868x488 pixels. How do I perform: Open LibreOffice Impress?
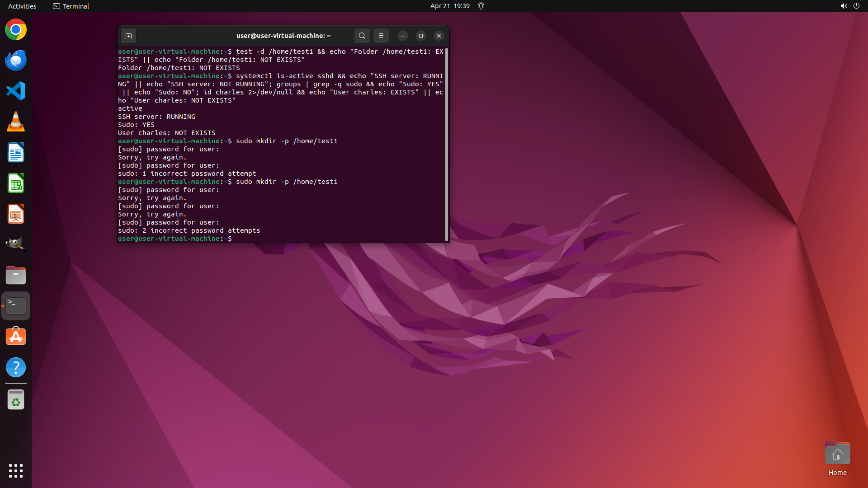click(x=16, y=214)
